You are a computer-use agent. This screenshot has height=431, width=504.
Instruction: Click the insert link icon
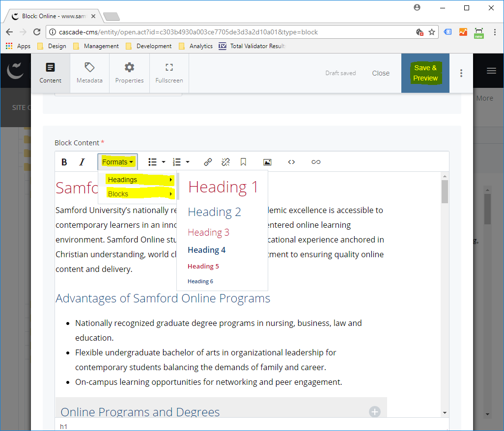point(208,162)
